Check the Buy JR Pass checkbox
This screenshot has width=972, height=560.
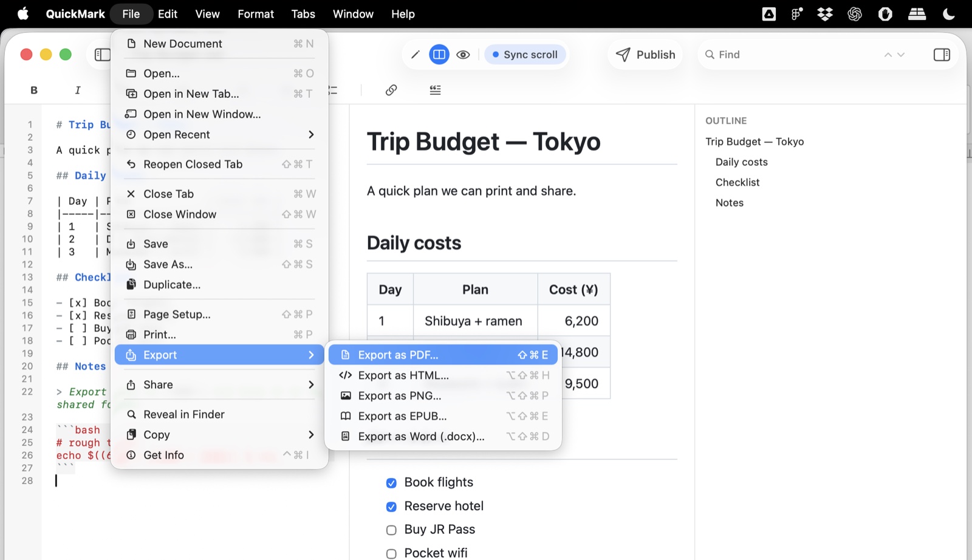click(x=391, y=530)
